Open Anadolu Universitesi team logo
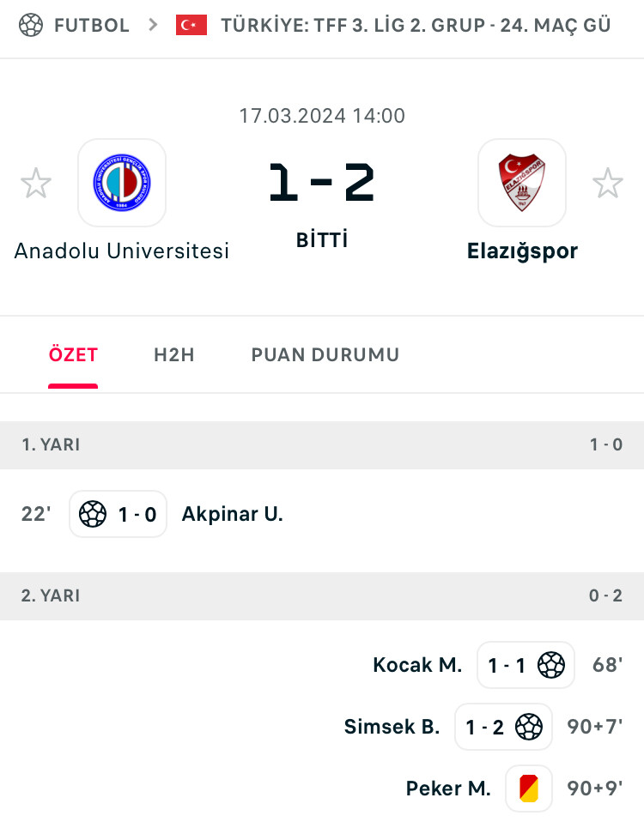644x840 pixels. [122, 183]
